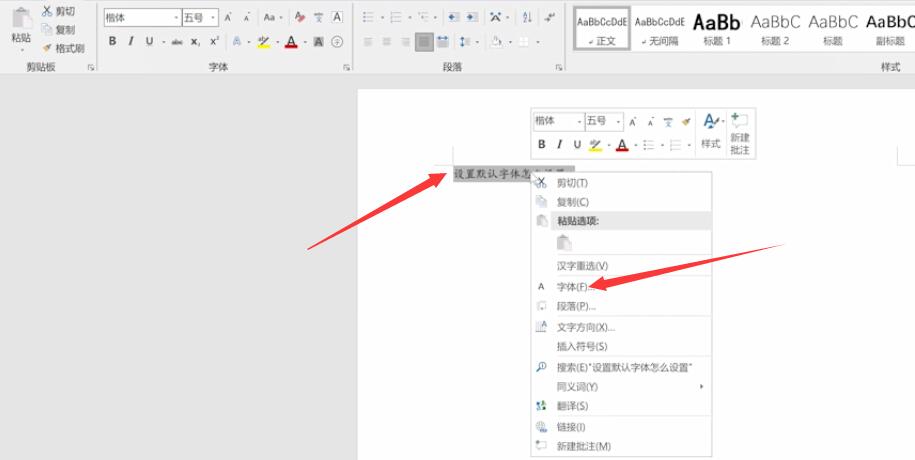The width and height of the screenshot is (915, 460).
Task: Open the font dialog launcher
Action: tap(347, 68)
